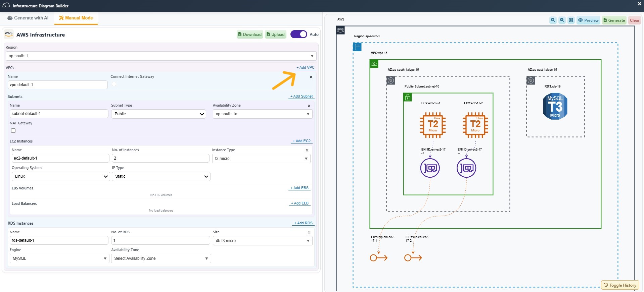Click the zoom in magnifier icon
This screenshot has width=644, height=292.
point(553,20)
